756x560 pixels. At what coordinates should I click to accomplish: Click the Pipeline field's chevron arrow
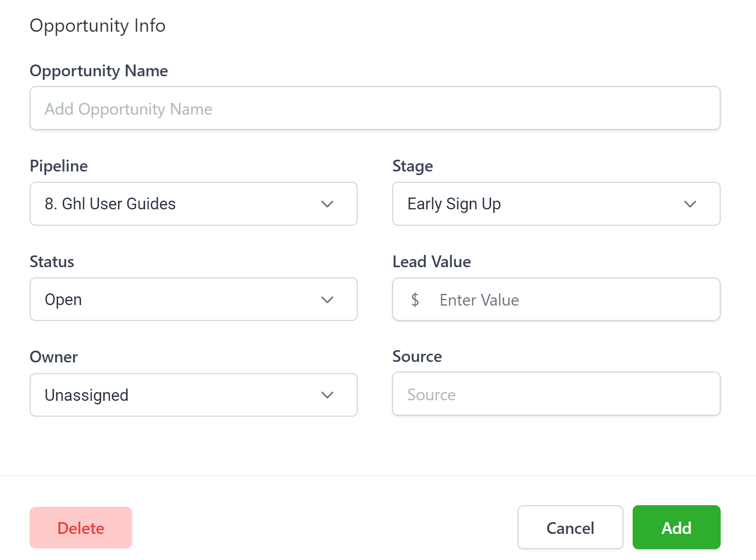click(327, 204)
